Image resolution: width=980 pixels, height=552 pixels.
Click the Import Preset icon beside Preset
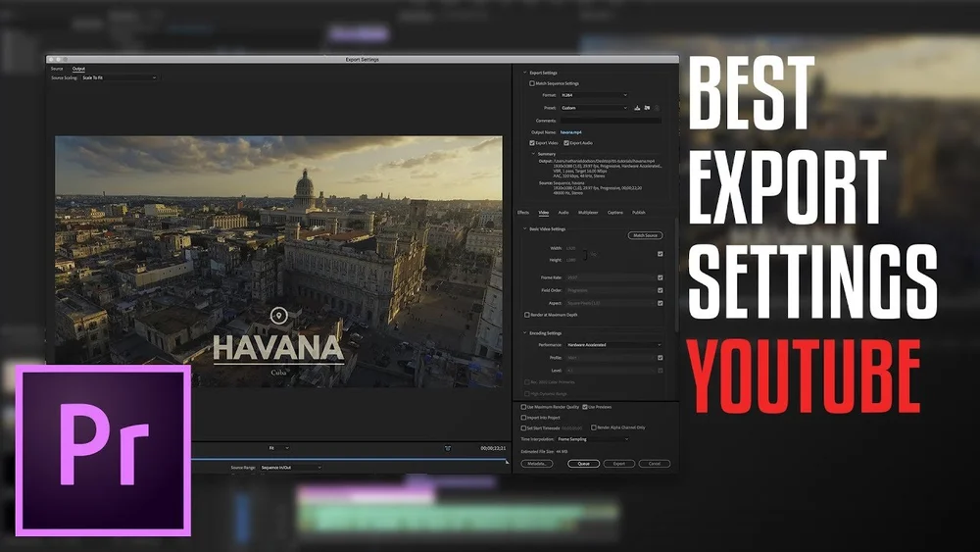click(647, 108)
